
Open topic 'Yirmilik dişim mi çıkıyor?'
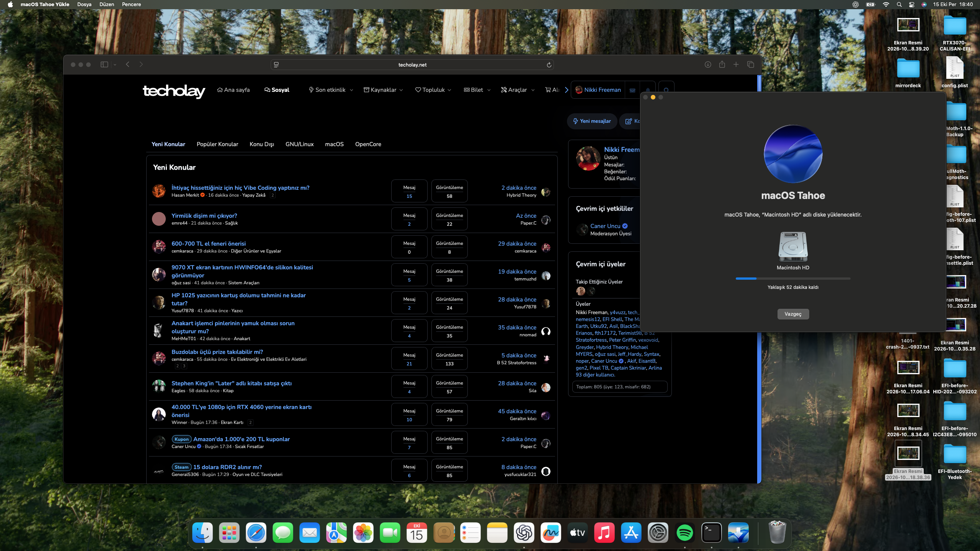[204, 216]
